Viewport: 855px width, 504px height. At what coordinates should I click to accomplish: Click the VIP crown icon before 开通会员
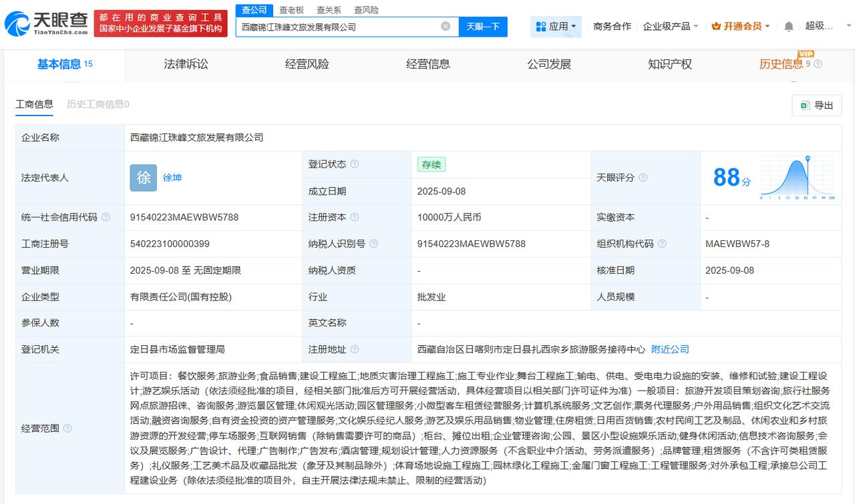[716, 26]
